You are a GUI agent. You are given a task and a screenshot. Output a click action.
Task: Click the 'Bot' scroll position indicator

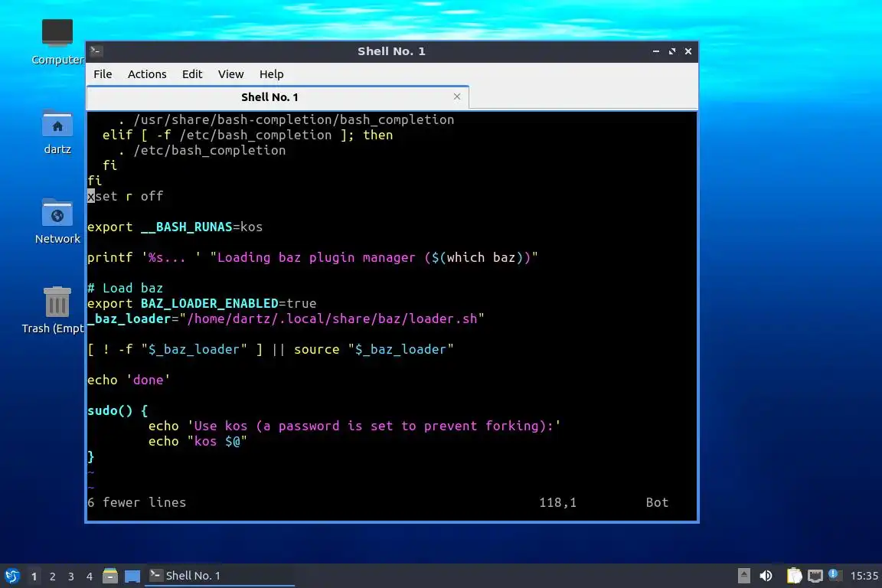(x=657, y=502)
